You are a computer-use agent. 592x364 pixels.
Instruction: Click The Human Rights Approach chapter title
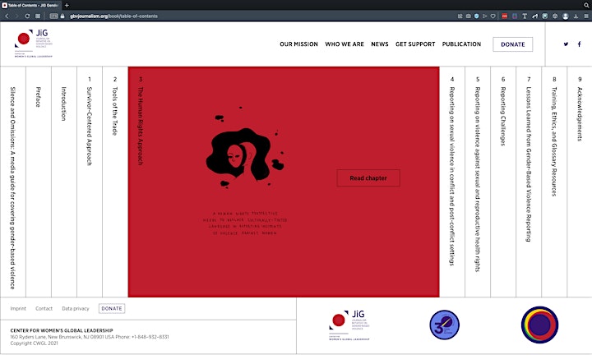pos(141,126)
